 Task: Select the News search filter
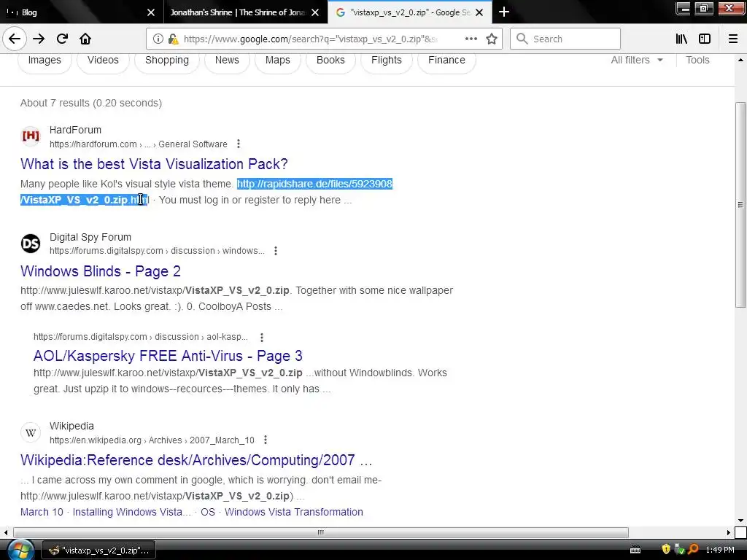pyautogui.click(x=227, y=61)
